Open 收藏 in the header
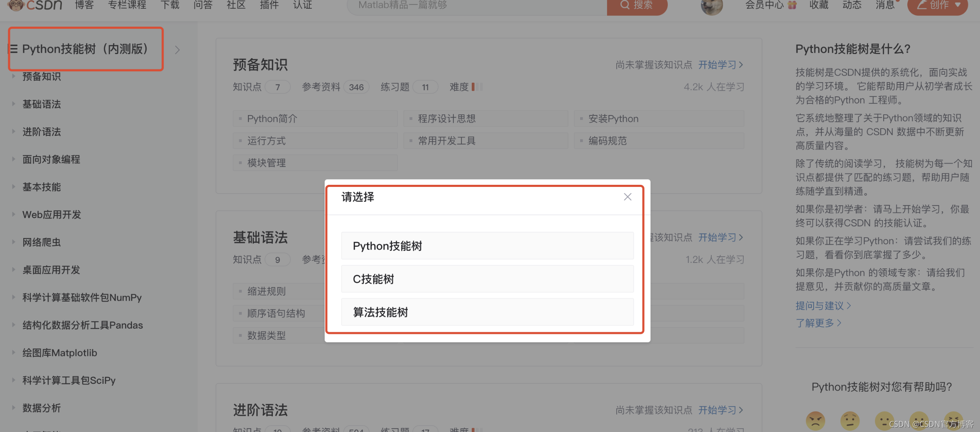Screen dimensions: 980x432 pyautogui.click(x=819, y=5)
